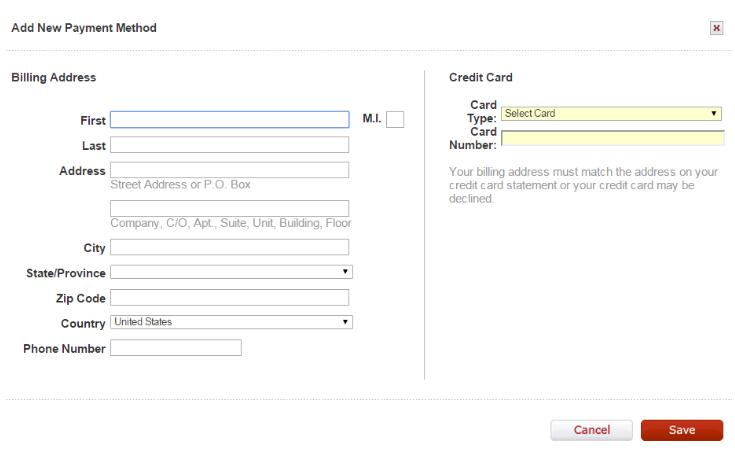Expand the Country dropdown showing United States
This screenshot has height=457, width=735.
(x=231, y=322)
